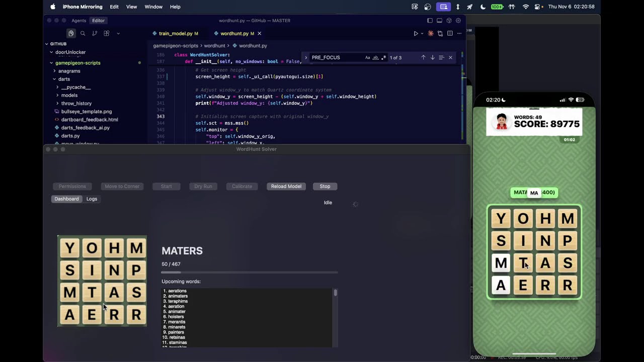
Task: Click the Reload Model button
Action: pos(286,186)
